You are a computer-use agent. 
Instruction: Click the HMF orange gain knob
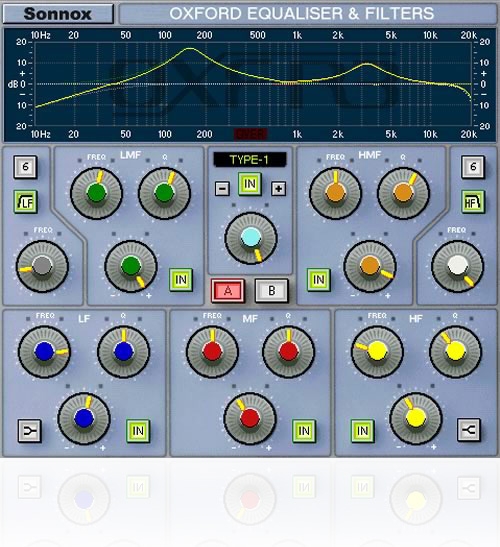click(x=370, y=267)
